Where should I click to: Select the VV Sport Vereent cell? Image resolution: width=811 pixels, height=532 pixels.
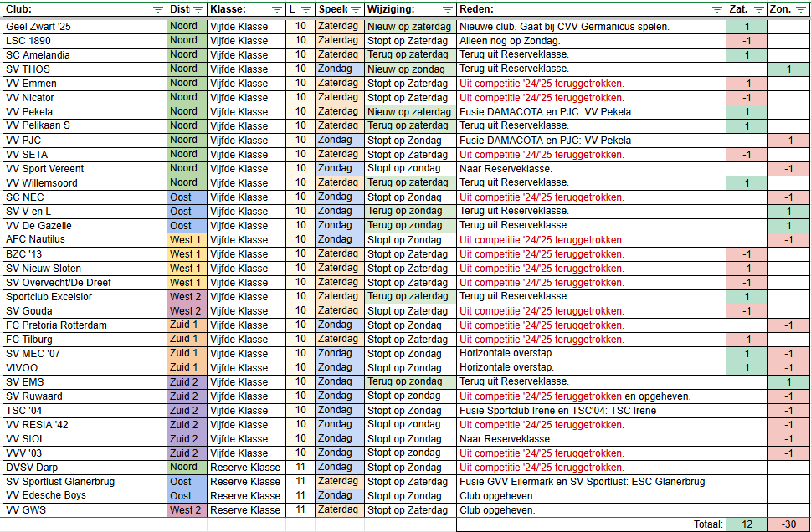85,168
